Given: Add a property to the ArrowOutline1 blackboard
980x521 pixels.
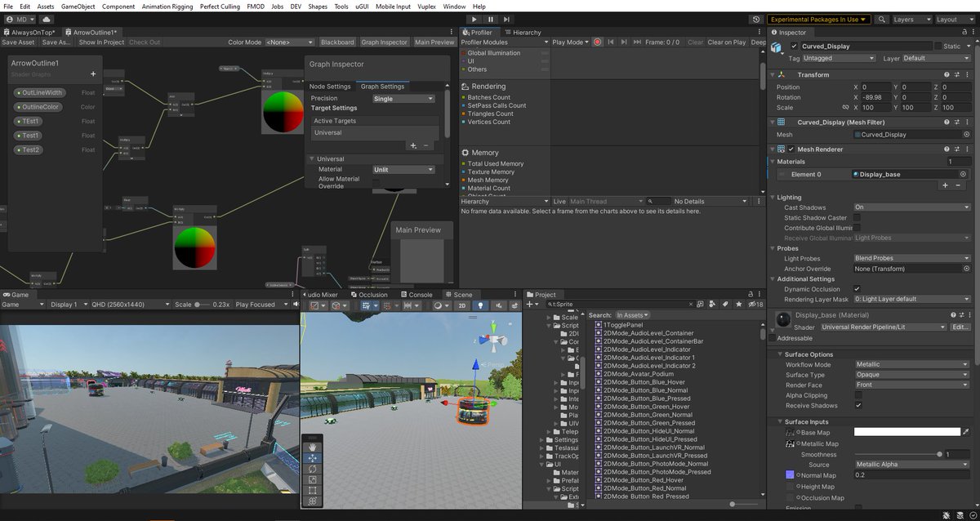Looking at the screenshot, I should point(93,74).
